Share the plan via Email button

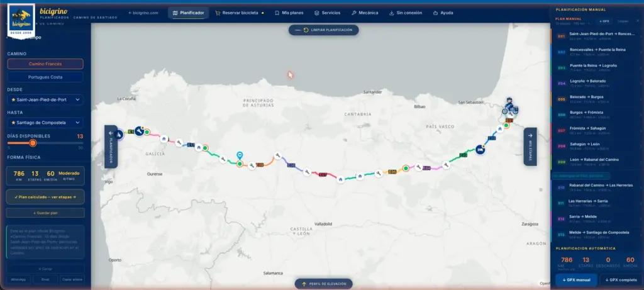[x=45, y=279]
